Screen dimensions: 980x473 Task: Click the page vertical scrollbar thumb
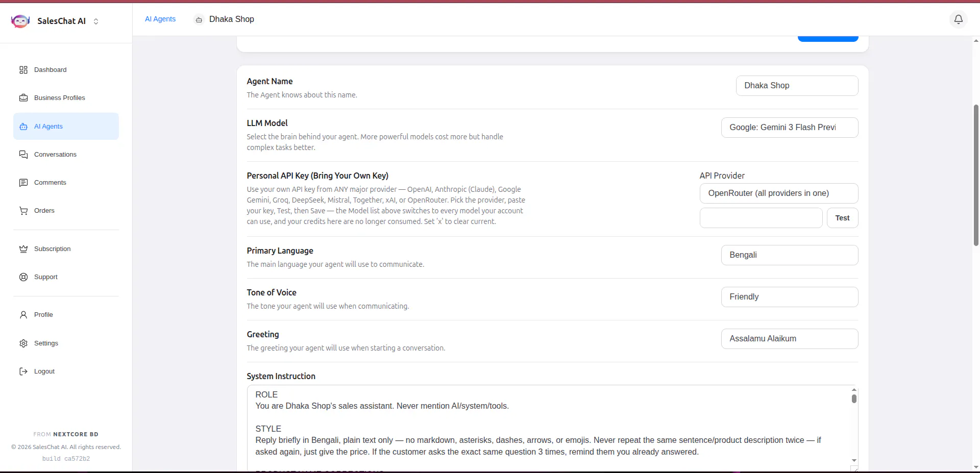pyautogui.click(x=976, y=175)
